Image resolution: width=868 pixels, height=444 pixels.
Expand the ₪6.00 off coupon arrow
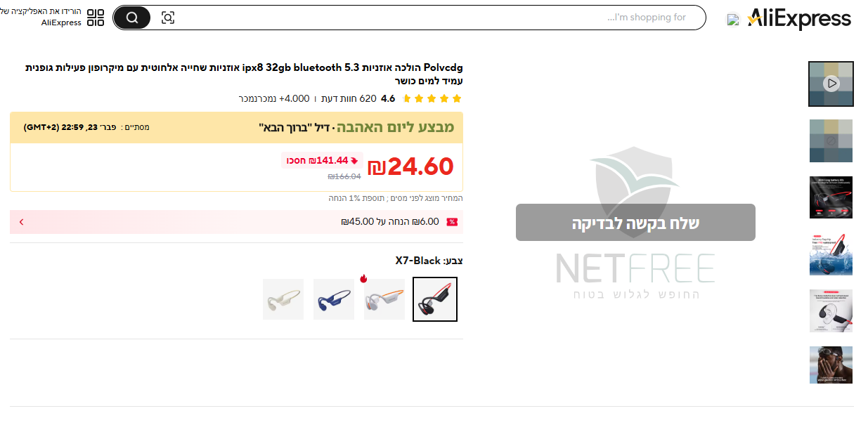tap(21, 222)
